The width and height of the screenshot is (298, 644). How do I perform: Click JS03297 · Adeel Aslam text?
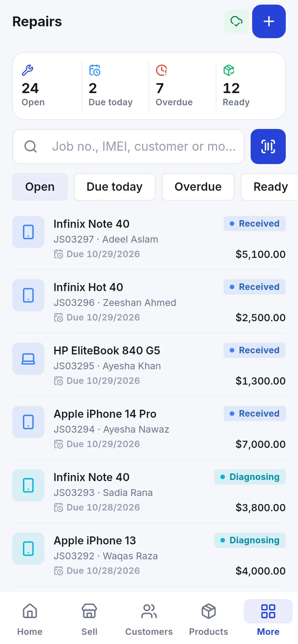pos(106,239)
